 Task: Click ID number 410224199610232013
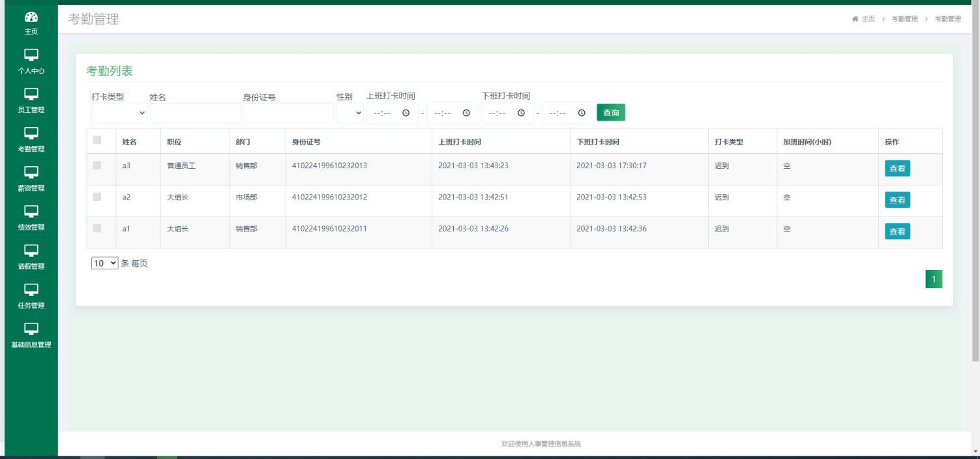pyautogui.click(x=329, y=166)
